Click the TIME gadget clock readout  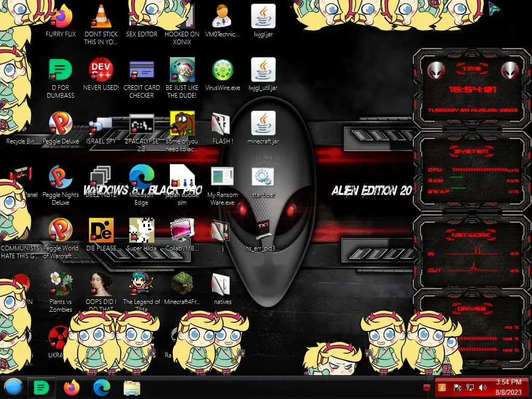point(472,89)
